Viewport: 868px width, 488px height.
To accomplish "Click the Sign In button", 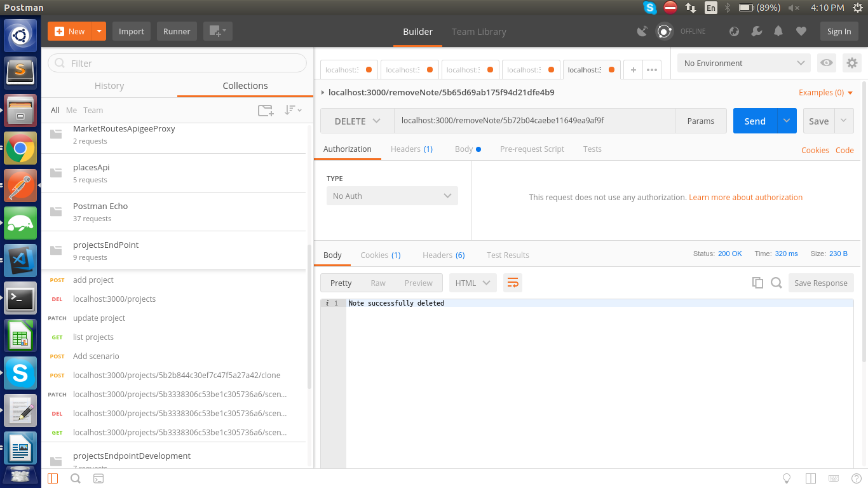I will coord(839,31).
